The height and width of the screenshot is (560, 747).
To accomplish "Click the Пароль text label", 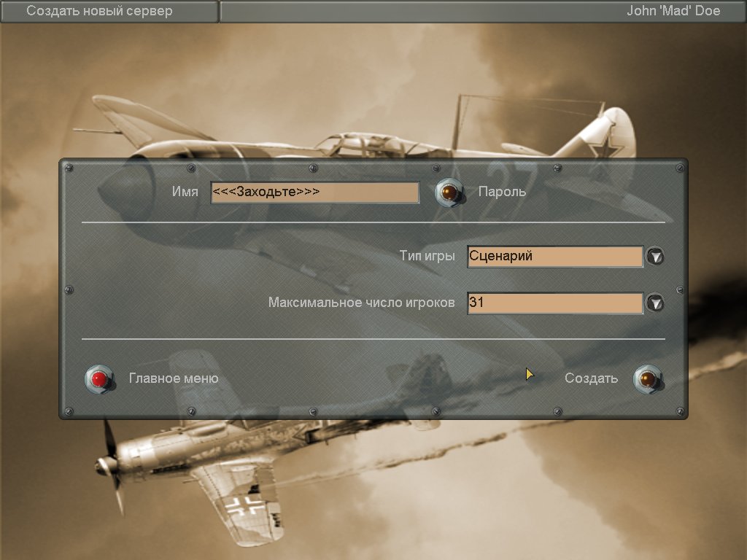I will [502, 192].
